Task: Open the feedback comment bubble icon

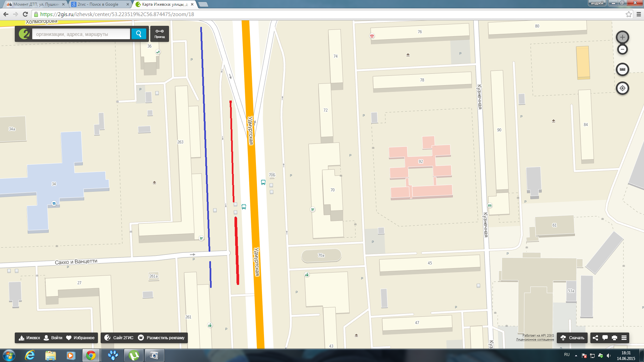Action: (605, 338)
